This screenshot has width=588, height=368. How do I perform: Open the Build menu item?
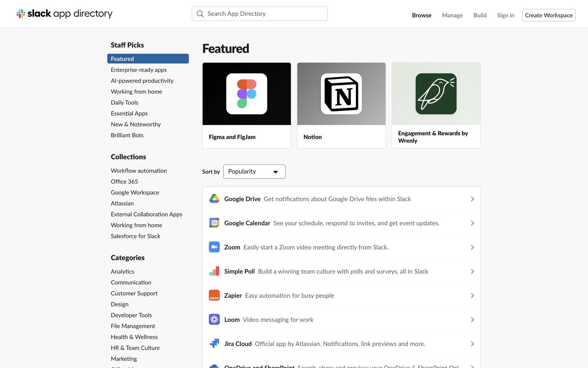(480, 15)
